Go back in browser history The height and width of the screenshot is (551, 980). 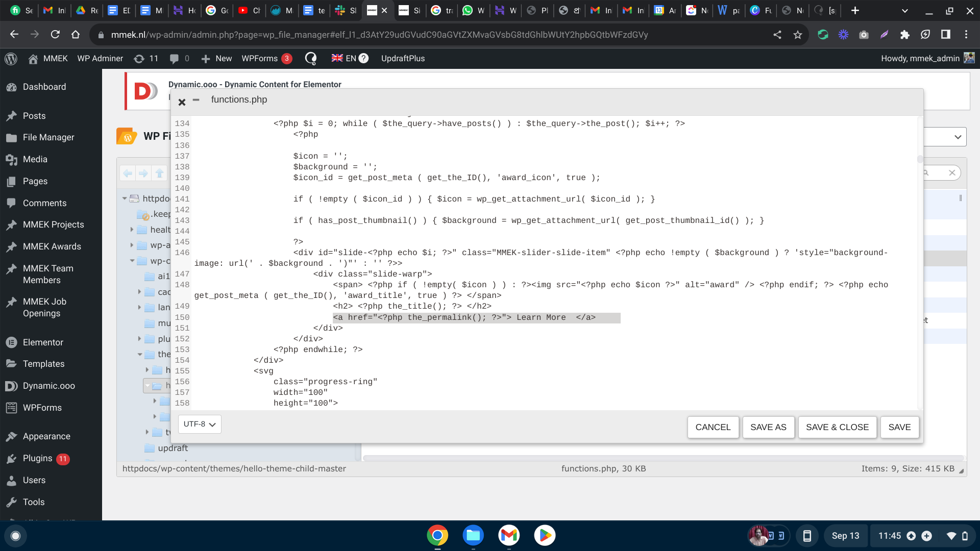tap(14, 35)
